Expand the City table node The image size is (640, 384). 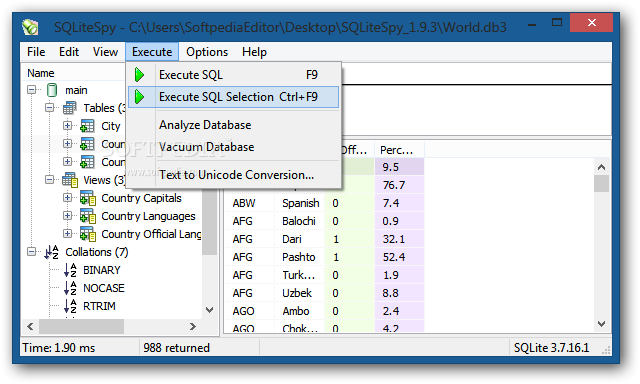tap(68, 125)
